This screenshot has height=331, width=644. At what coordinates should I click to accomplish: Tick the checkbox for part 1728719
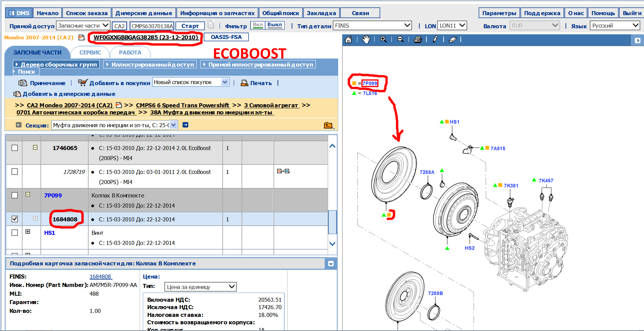pos(14,172)
